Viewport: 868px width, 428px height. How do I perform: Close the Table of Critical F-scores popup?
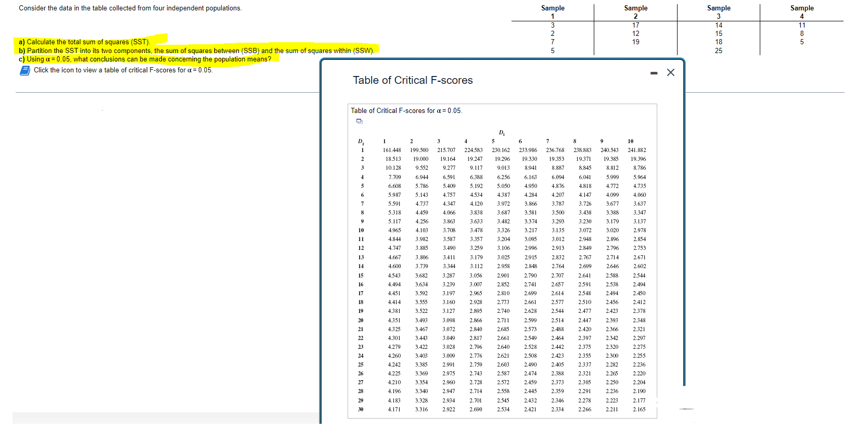pyautogui.click(x=671, y=72)
